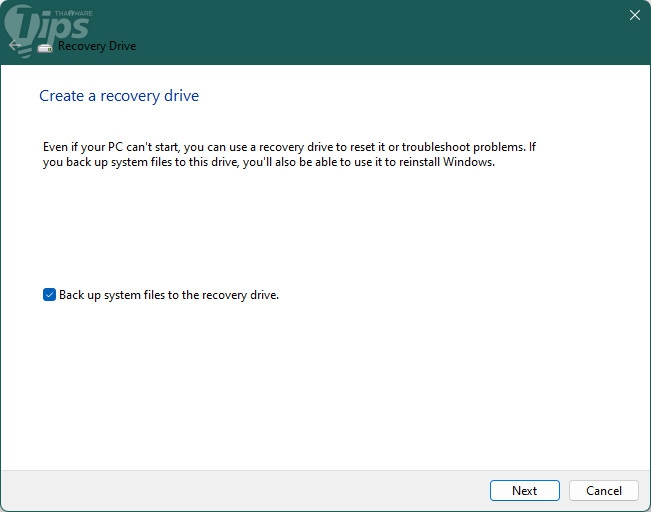Click the reinstall Windows sentence
Screen dimensions: 651x512
tap(269, 162)
